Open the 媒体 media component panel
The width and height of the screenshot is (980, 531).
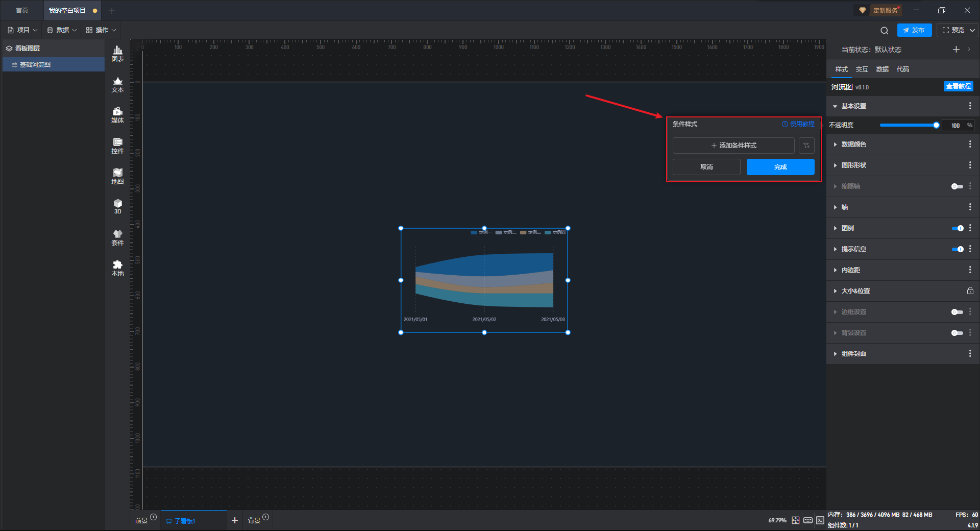pyautogui.click(x=117, y=115)
